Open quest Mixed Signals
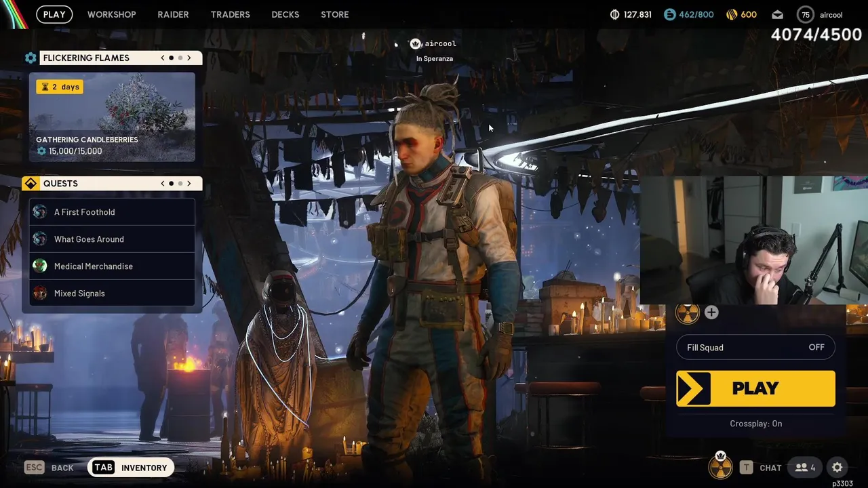Screen dimensions: 868x488 pos(112,293)
